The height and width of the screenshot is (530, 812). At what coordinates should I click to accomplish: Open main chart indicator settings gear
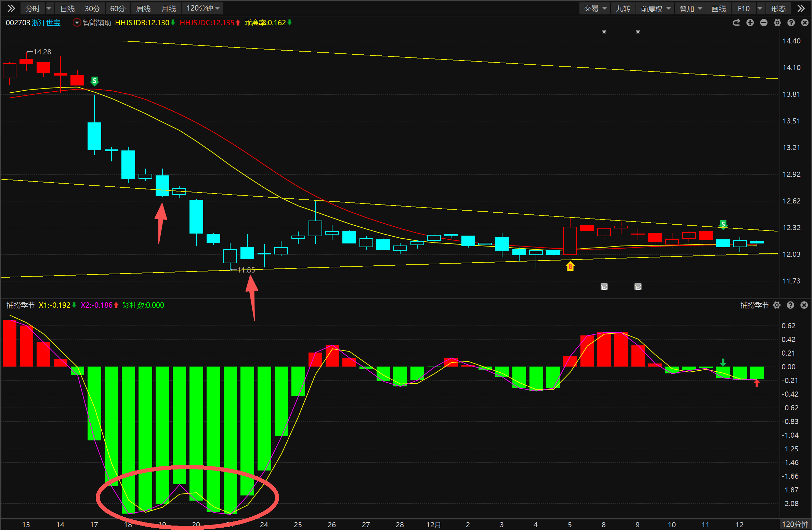pos(777,23)
